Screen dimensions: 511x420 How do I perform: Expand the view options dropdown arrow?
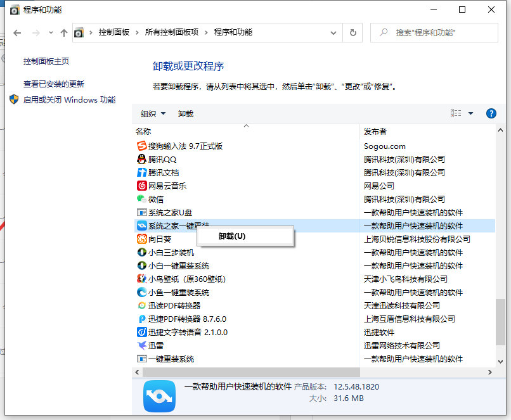(x=470, y=114)
